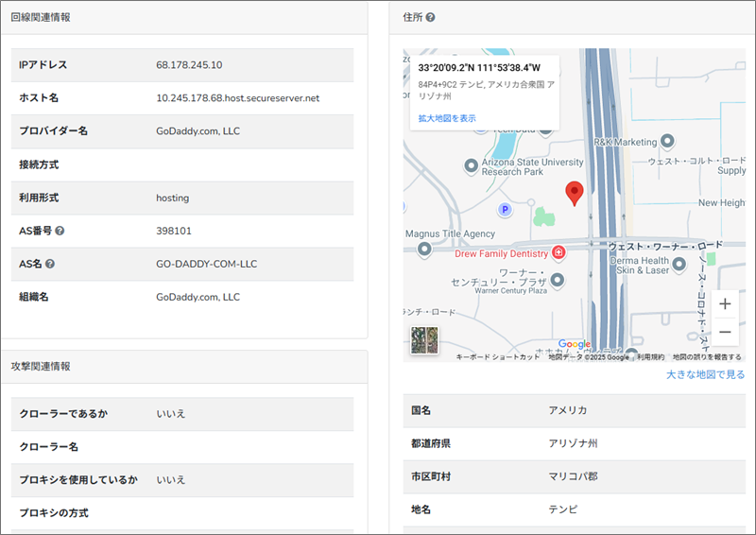Click 都道府県 value アリゾナ州
Image resolution: width=756 pixels, height=535 pixels.
(x=573, y=443)
